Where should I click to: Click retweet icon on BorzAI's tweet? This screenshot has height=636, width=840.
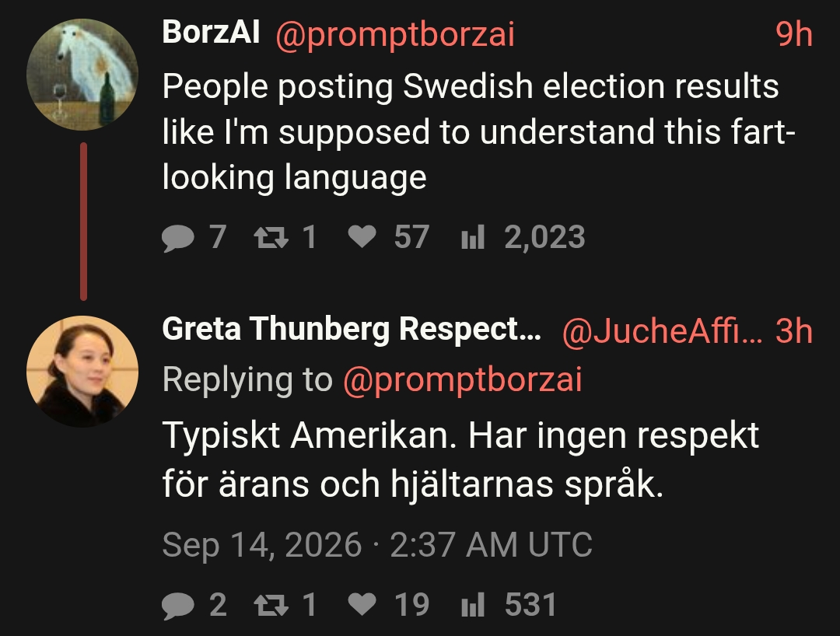click(271, 237)
